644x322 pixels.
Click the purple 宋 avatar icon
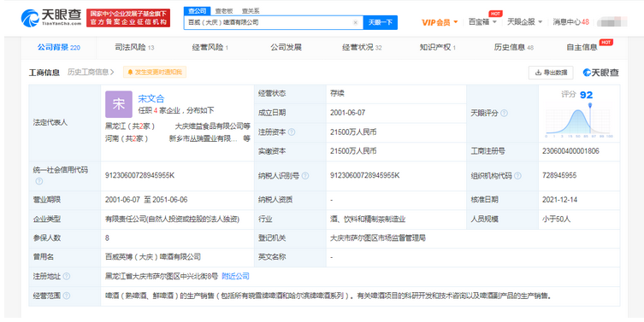point(119,104)
